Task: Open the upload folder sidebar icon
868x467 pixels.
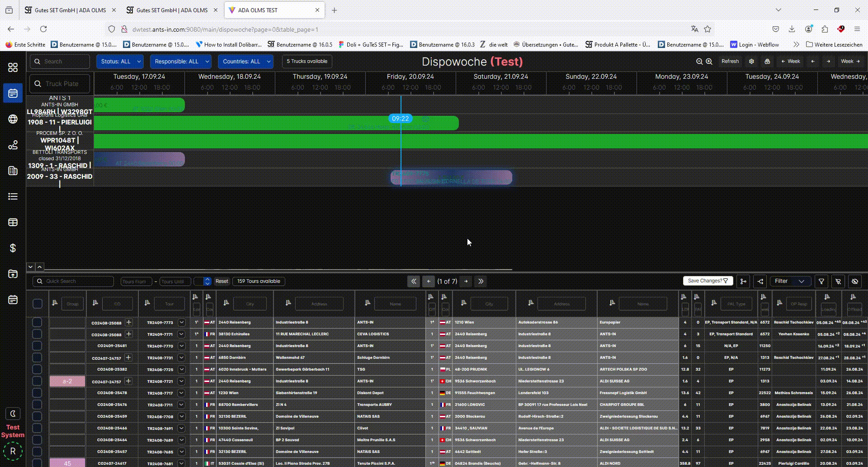Action: point(13,274)
